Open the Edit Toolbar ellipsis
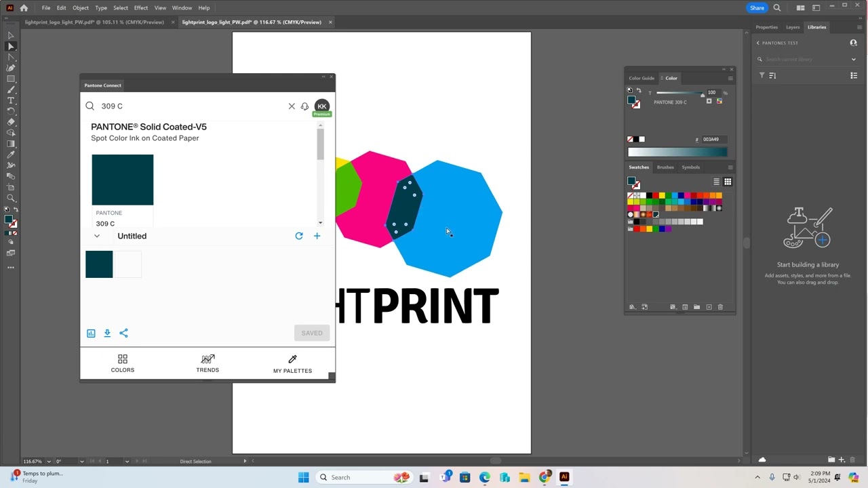This screenshot has height=488, width=868. (x=11, y=268)
